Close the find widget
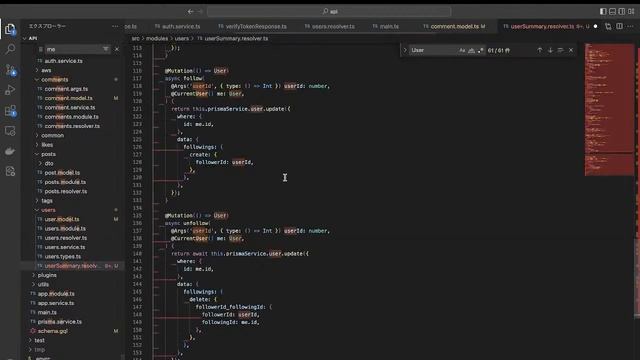The image size is (640, 360). (571, 50)
